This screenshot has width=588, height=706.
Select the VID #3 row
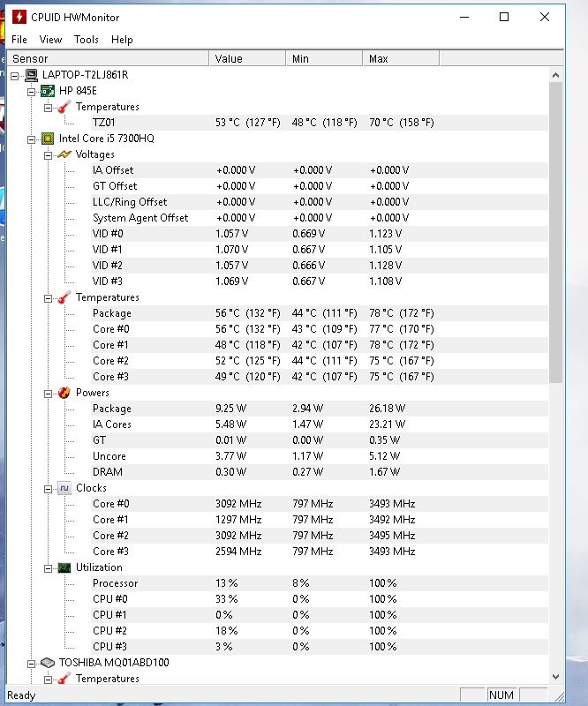pos(320,282)
